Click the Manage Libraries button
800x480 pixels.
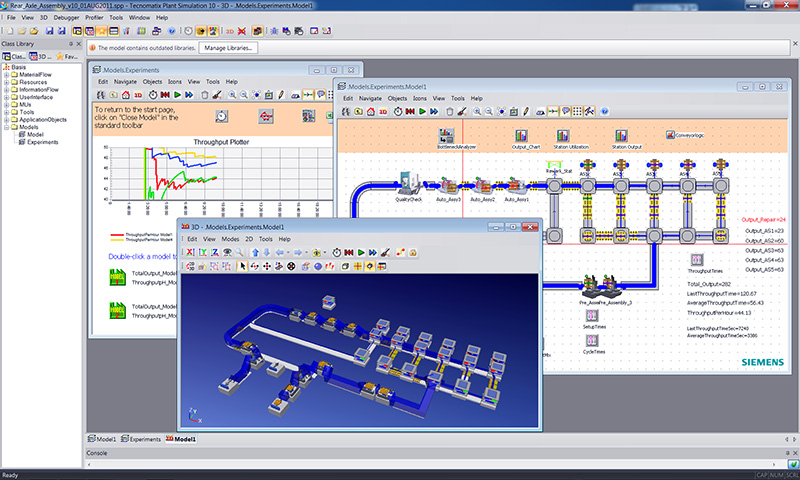coord(229,47)
